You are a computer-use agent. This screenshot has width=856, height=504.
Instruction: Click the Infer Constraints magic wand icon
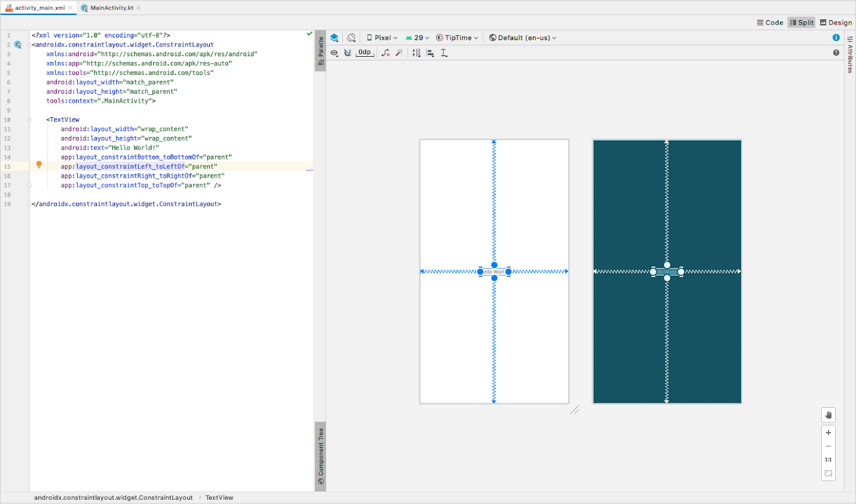(399, 53)
